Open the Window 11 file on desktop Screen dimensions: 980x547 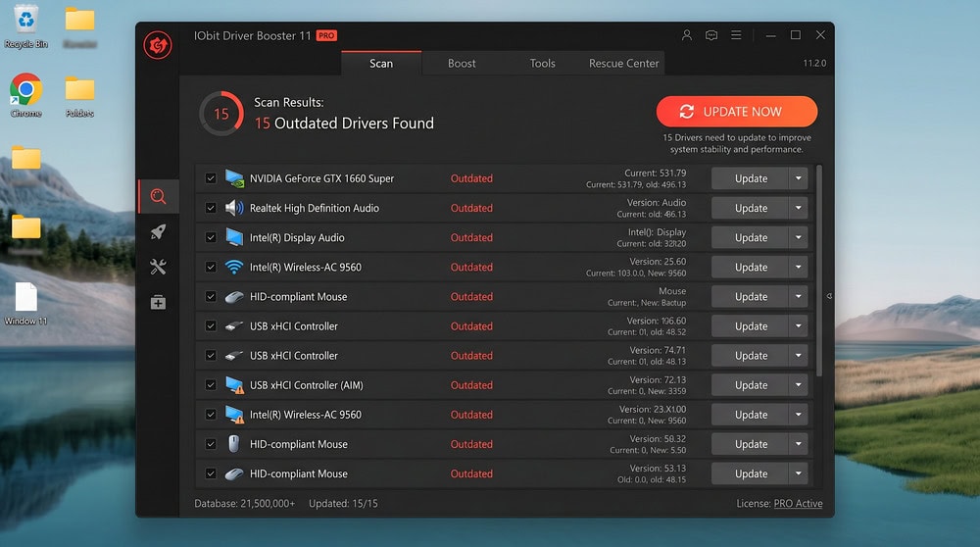tap(25, 303)
